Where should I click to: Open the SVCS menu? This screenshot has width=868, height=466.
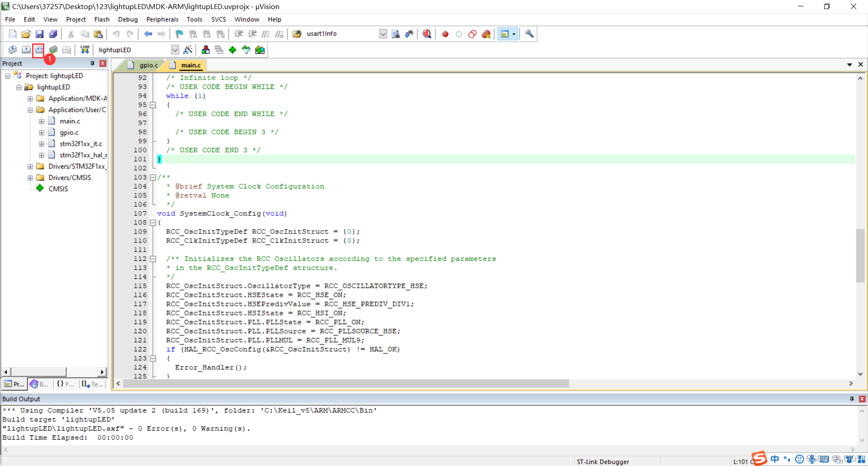(x=218, y=19)
